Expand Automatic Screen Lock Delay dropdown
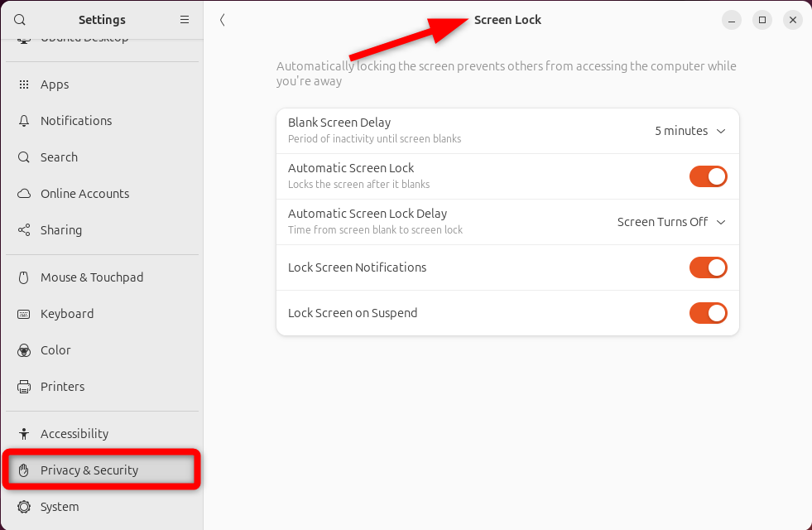This screenshot has width=812, height=530. pyautogui.click(x=671, y=222)
